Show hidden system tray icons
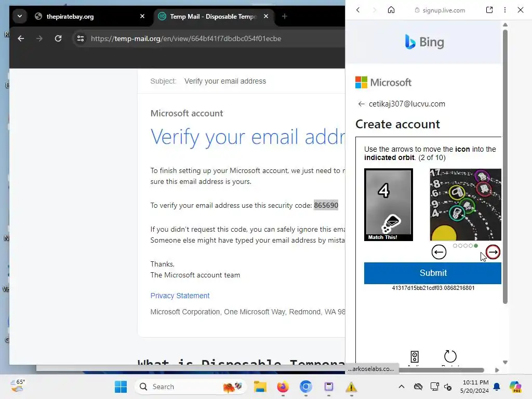Image resolution: width=532 pixels, height=399 pixels. pos(402,387)
